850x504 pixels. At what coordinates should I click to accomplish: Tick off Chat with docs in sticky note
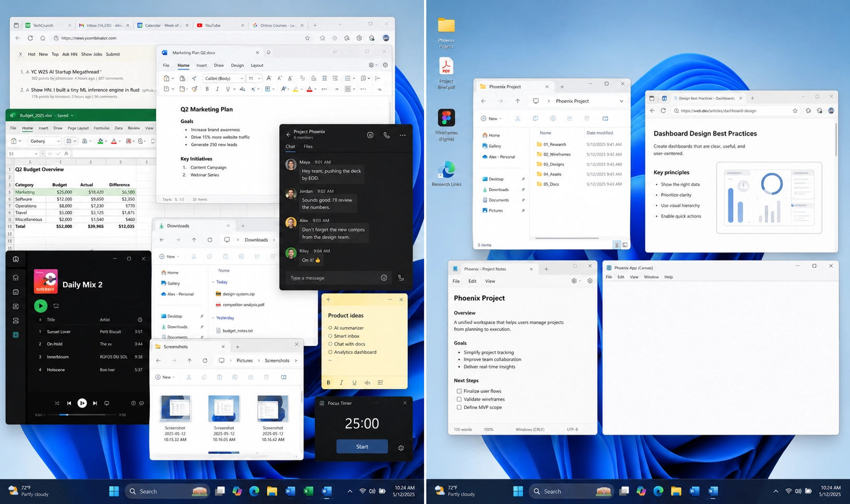330,344
